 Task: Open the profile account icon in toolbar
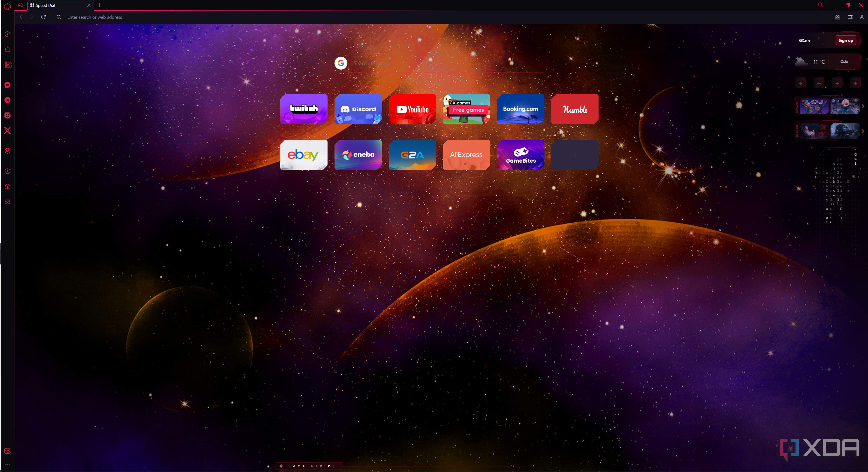(862, 17)
